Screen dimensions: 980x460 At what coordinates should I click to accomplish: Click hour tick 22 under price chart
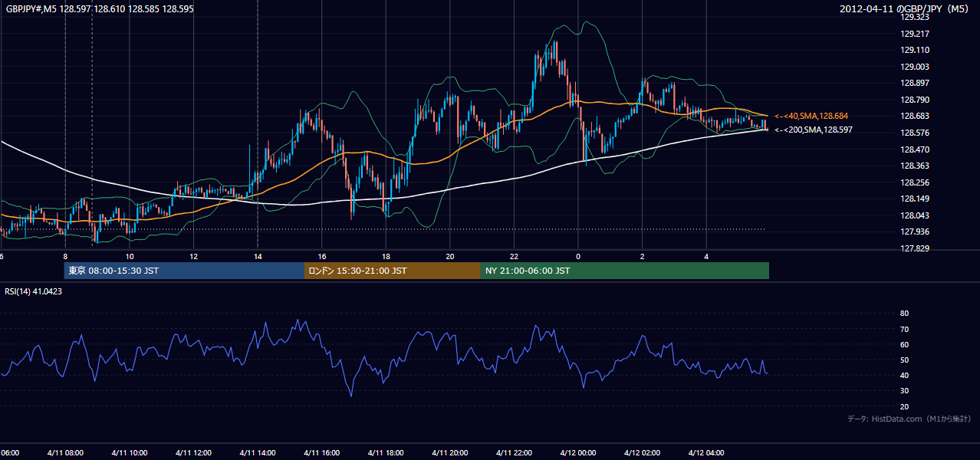point(514,256)
